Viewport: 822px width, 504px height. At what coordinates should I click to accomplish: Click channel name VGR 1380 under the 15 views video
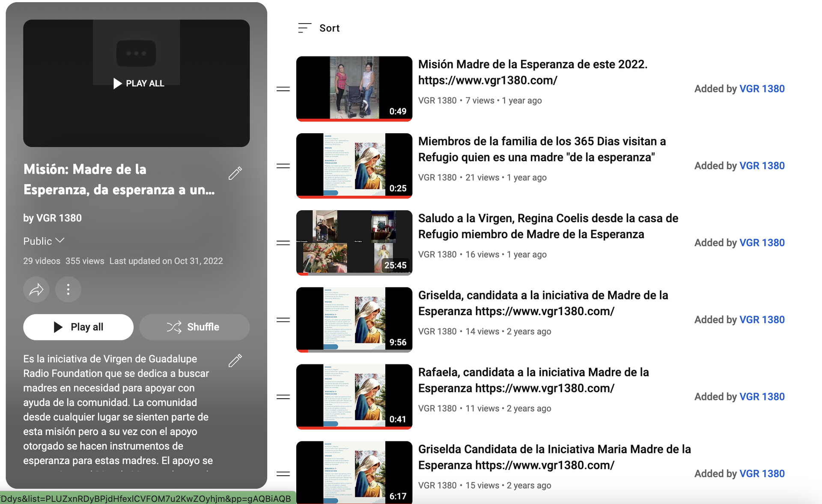437,486
